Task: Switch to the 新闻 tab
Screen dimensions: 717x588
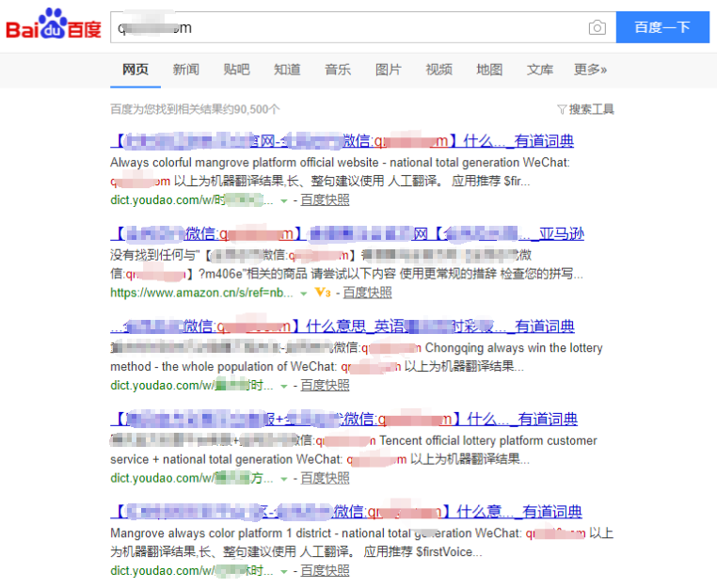Action: pyautogui.click(x=185, y=70)
